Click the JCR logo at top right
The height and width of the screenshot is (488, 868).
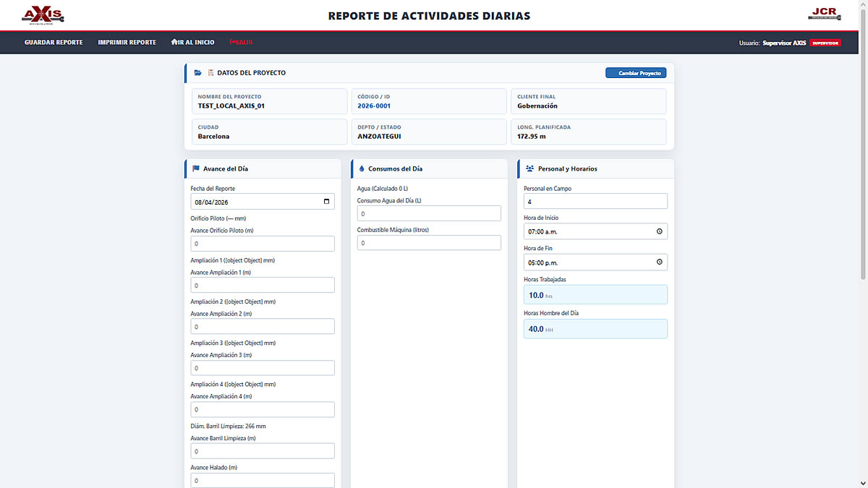(824, 14)
